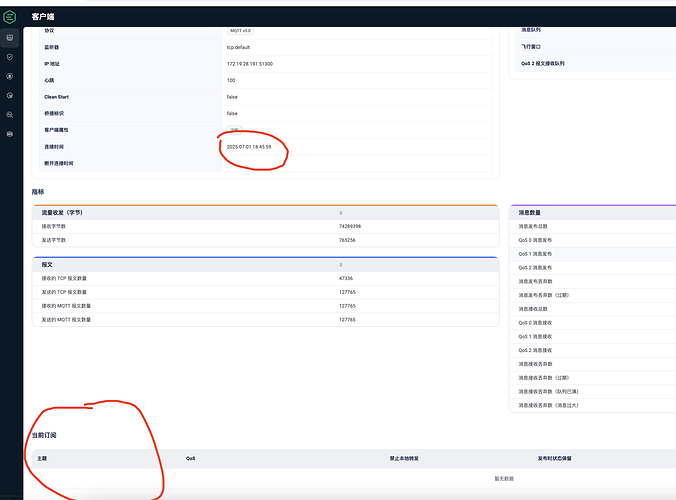Select sent bytes value 765256
Image resolution: width=676 pixels, height=500 pixels.
point(347,240)
